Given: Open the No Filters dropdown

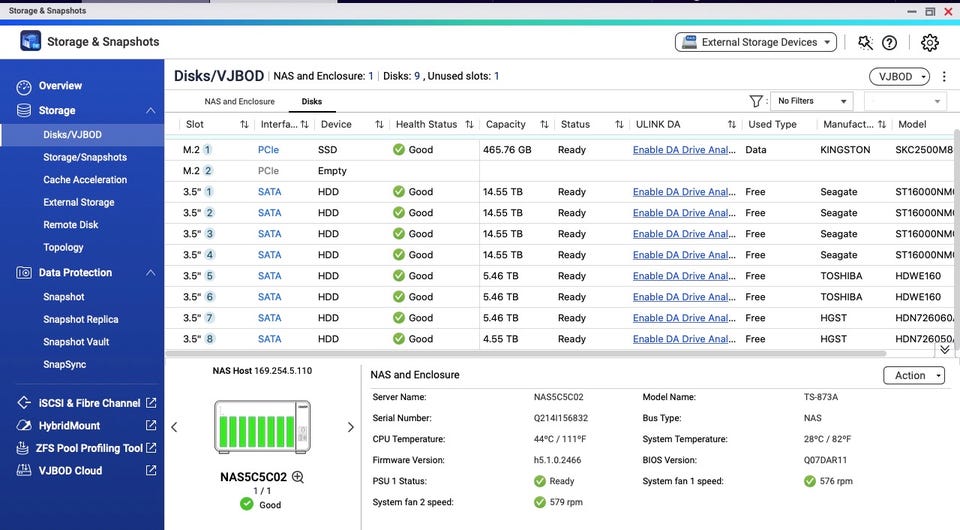Looking at the screenshot, I should [x=812, y=101].
